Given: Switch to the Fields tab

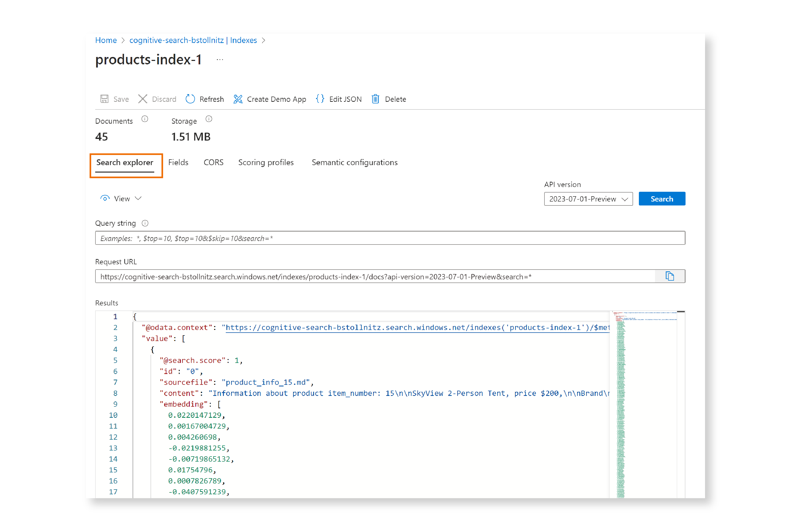Looking at the screenshot, I should (178, 162).
